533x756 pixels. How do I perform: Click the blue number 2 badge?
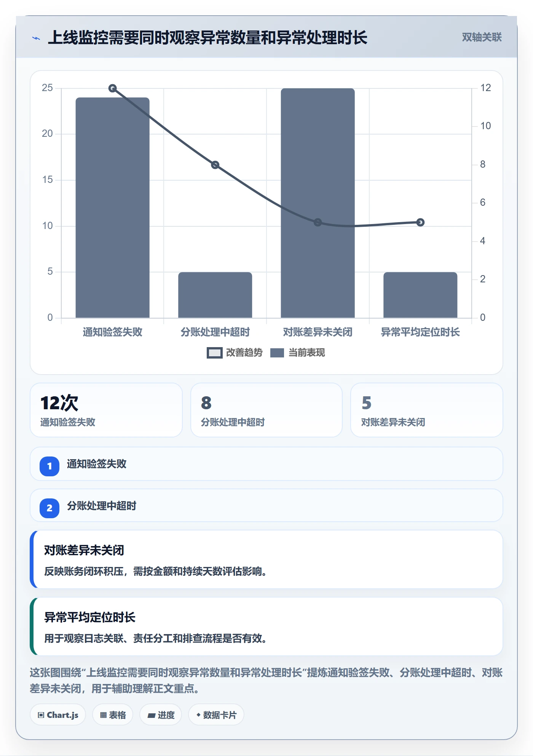(49, 508)
